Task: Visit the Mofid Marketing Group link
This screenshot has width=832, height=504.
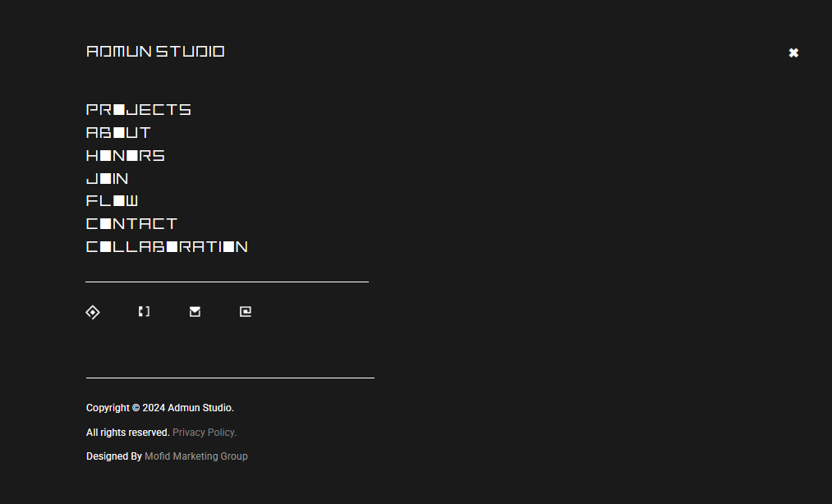Action: click(x=196, y=456)
